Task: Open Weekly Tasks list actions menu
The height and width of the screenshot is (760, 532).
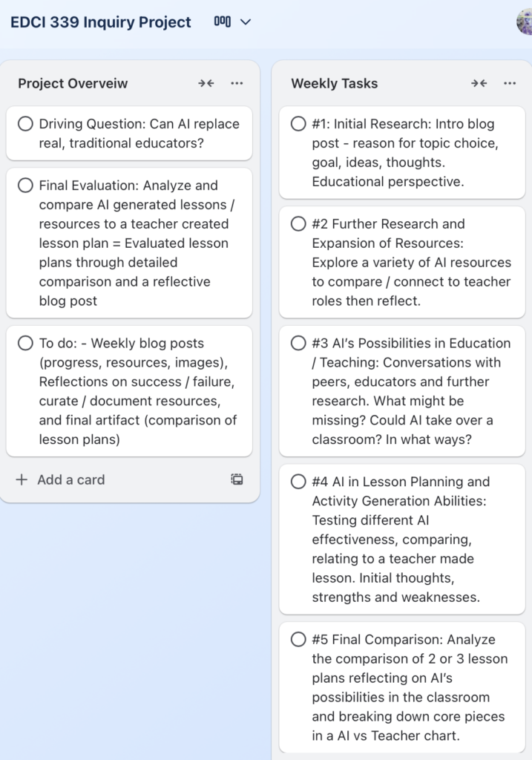Action: tap(510, 83)
